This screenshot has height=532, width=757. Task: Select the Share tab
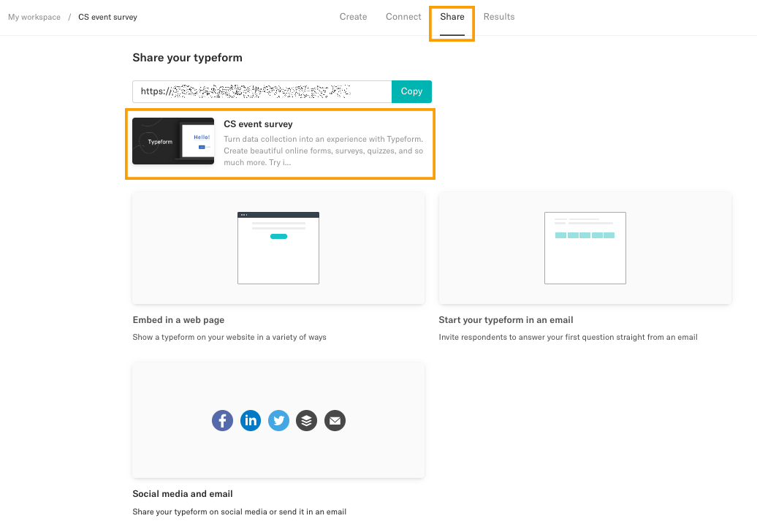tap(452, 17)
